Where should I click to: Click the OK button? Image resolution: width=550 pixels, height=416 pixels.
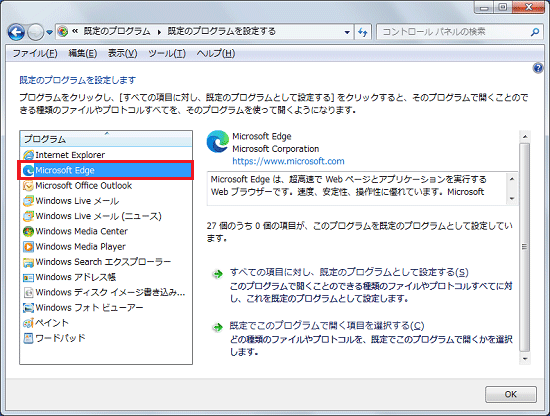click(511, 394)
